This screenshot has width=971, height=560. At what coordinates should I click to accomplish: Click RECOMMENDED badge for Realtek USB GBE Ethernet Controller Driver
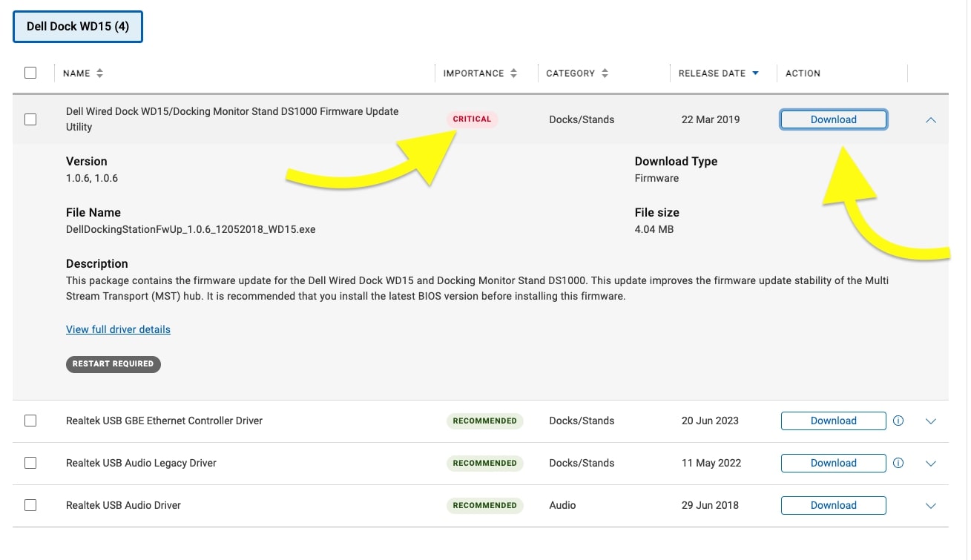pyautogui.click(x=484, y=421)
